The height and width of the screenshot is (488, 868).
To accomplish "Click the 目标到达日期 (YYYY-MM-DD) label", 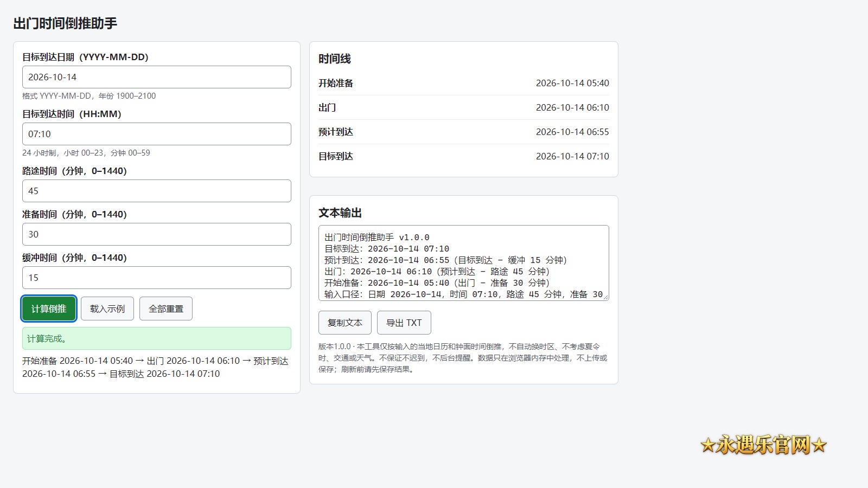I will (85, 57).
